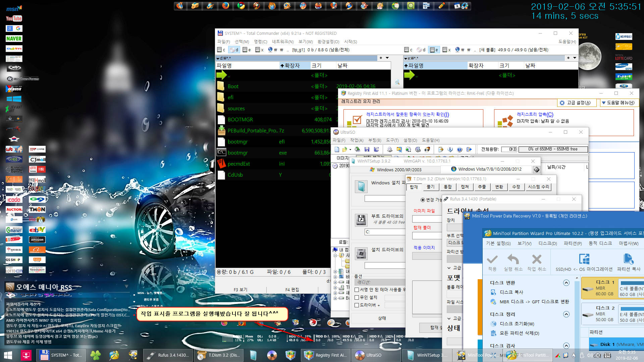Select the 변경 가능 radio button in T.Dism
The height and width of the screenshot is (362, 644).
(423, 200)
